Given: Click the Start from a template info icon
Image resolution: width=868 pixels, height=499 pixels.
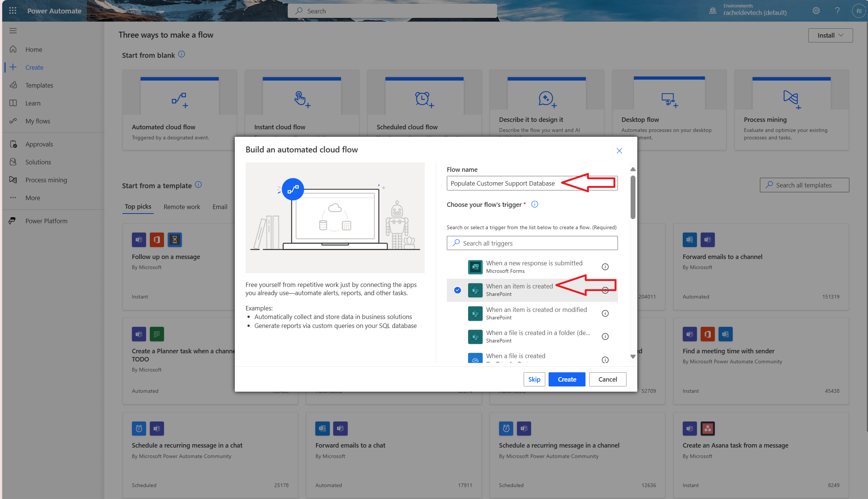Looking at the screenshot, I should [x=198, y=184].
